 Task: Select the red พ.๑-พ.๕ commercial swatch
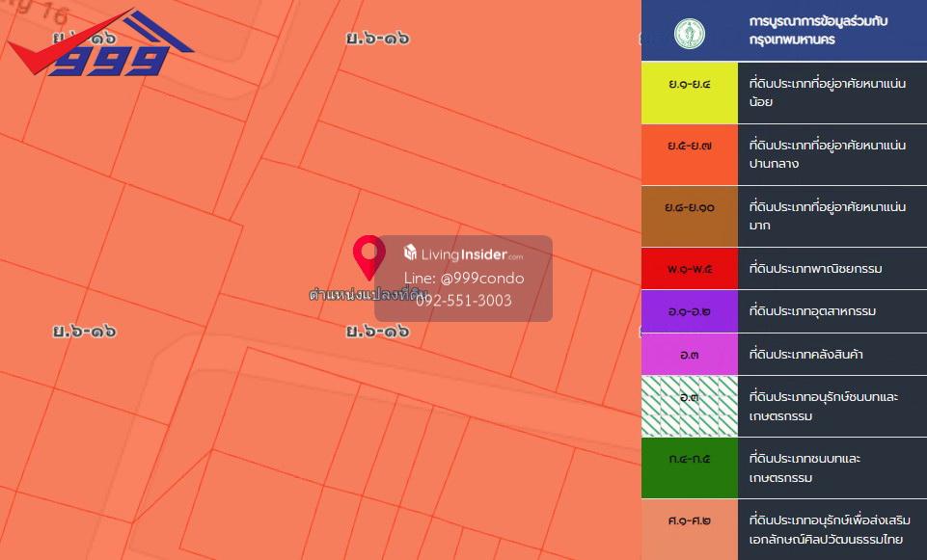[x=689, y=268]
